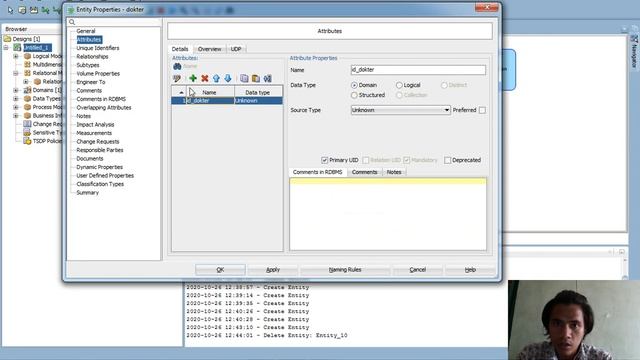Click the binoculars find icon
Screen dimensions: 640x360
pyautogui.click(x=177, y=66)
